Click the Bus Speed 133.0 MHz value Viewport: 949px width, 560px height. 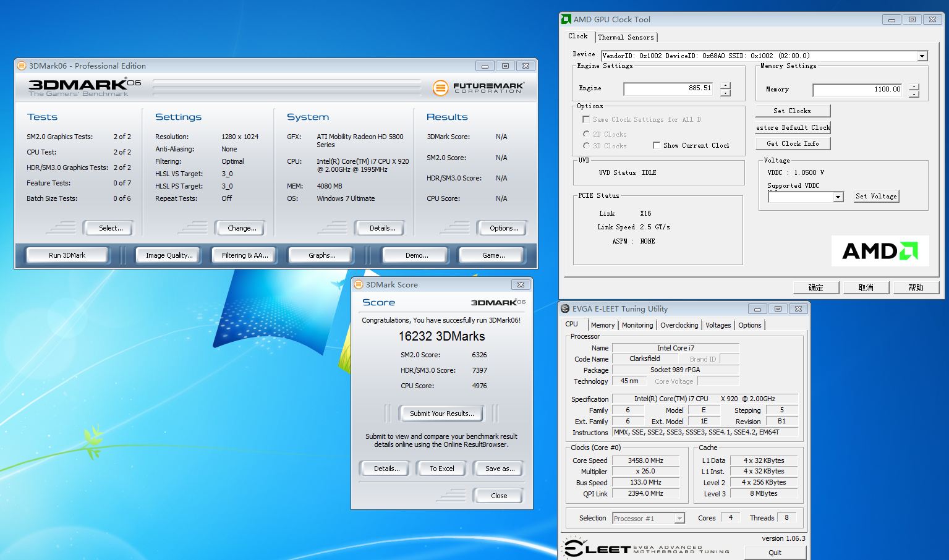pyautogui.click(x=645, y=483)
